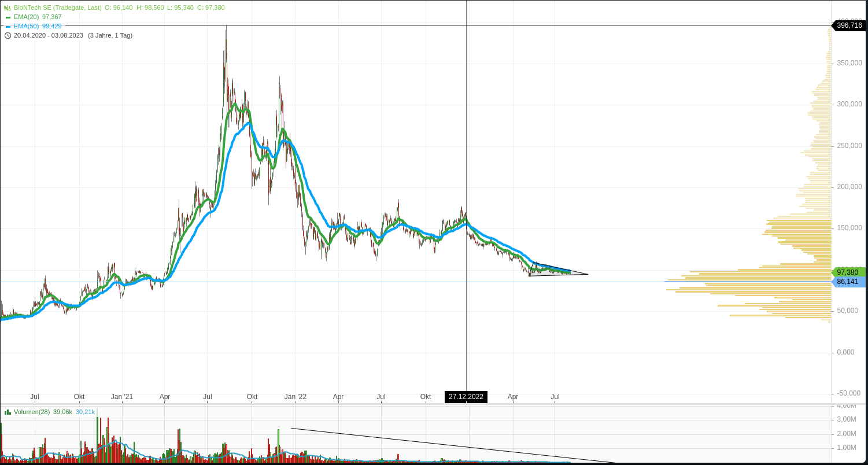The height and width of the screenshot is (465, 868).
Task: Click the 27.12.2022 crosshair date label
Action: 466,397
